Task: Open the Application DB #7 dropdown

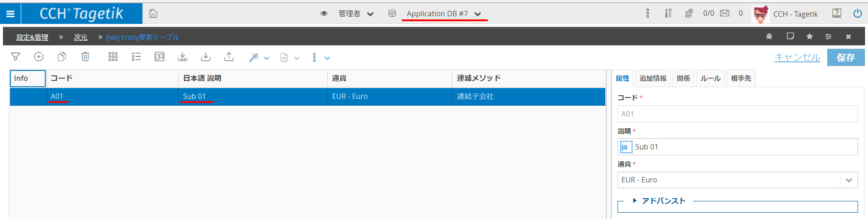Action: coord(443,14)
